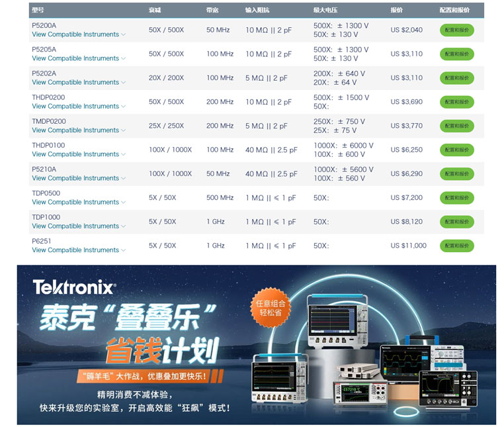Select model name TDP0500
This screenshot has height=427, width=504.
[46, 193]
